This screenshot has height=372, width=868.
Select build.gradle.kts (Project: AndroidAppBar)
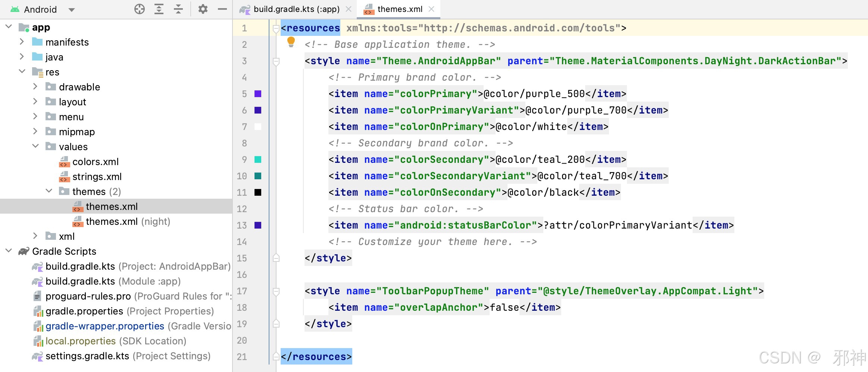pyautogui.click(x=138, y=266)
